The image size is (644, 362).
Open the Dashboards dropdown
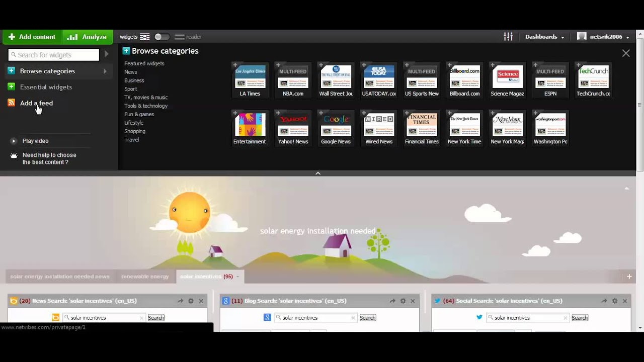pyautogui.click(x=544, y=37)
